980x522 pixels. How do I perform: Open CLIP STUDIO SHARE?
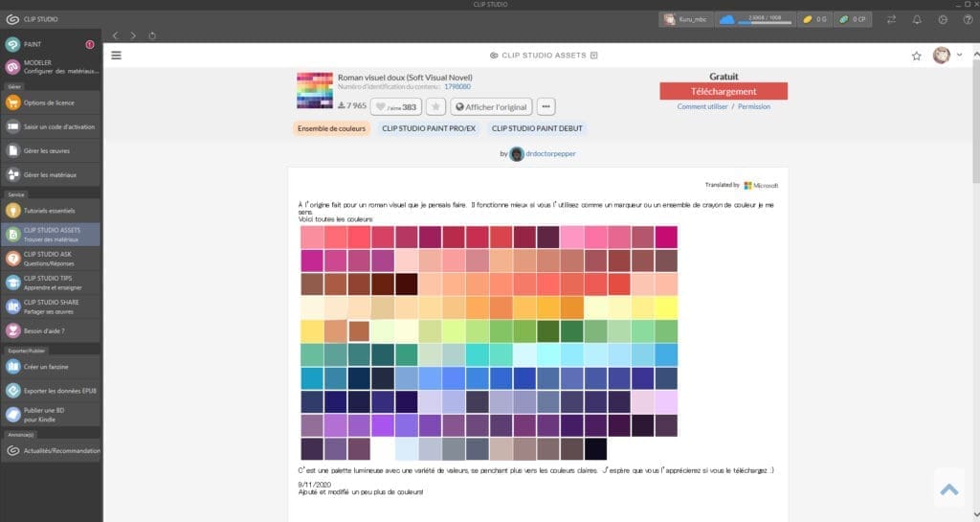[50, 306]
